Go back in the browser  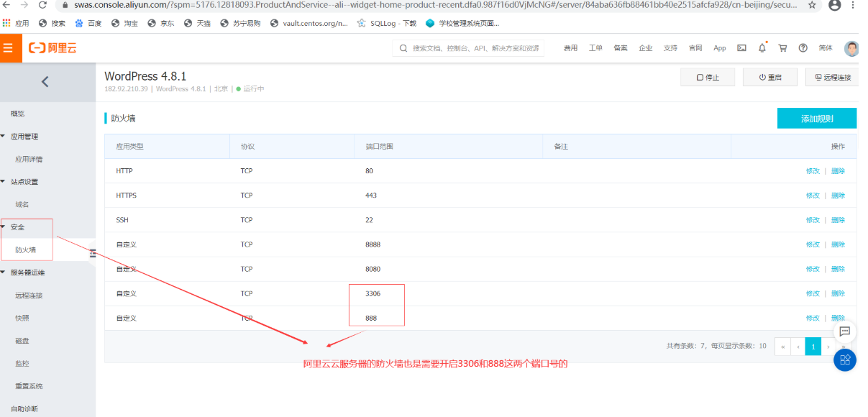tap(6, 5)
